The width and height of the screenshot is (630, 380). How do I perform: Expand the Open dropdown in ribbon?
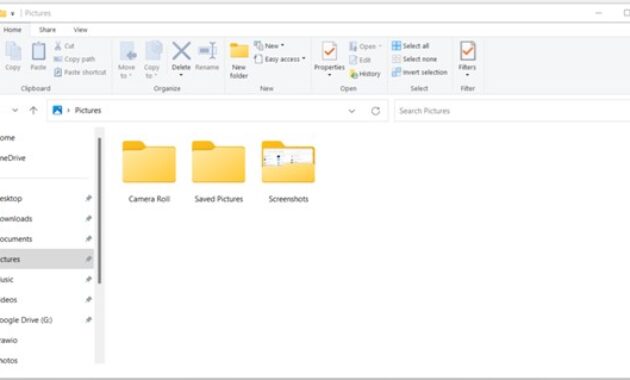(x=380, y=46)
